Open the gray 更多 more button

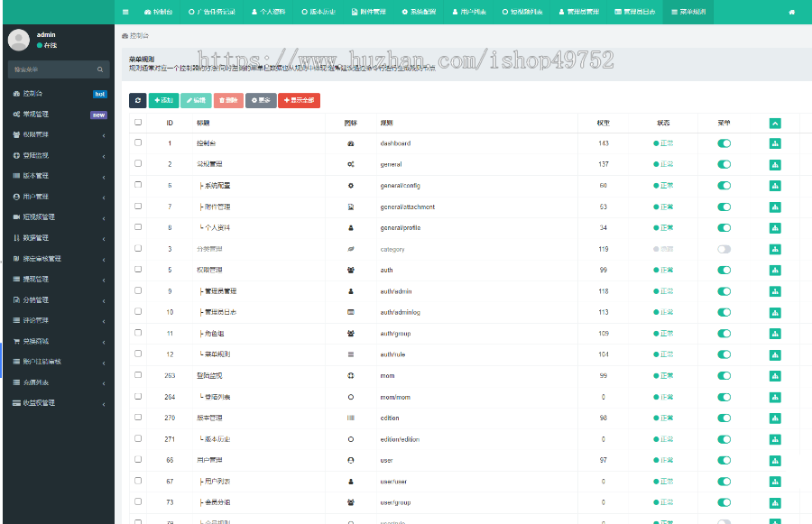(261, 100)
